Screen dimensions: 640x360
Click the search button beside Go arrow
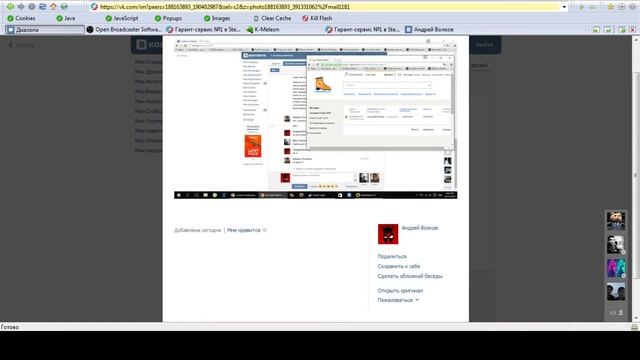point(592,7)
